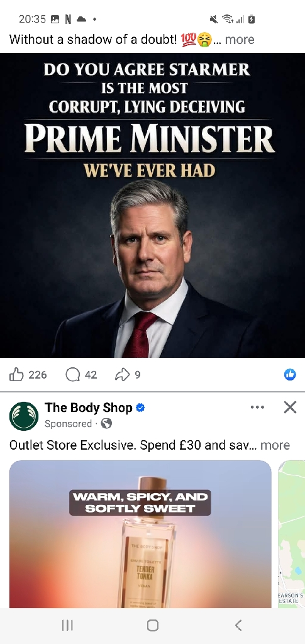The image size is (305, 644).
Task: Tap the globe audience icon
Action: pos(106,423)
